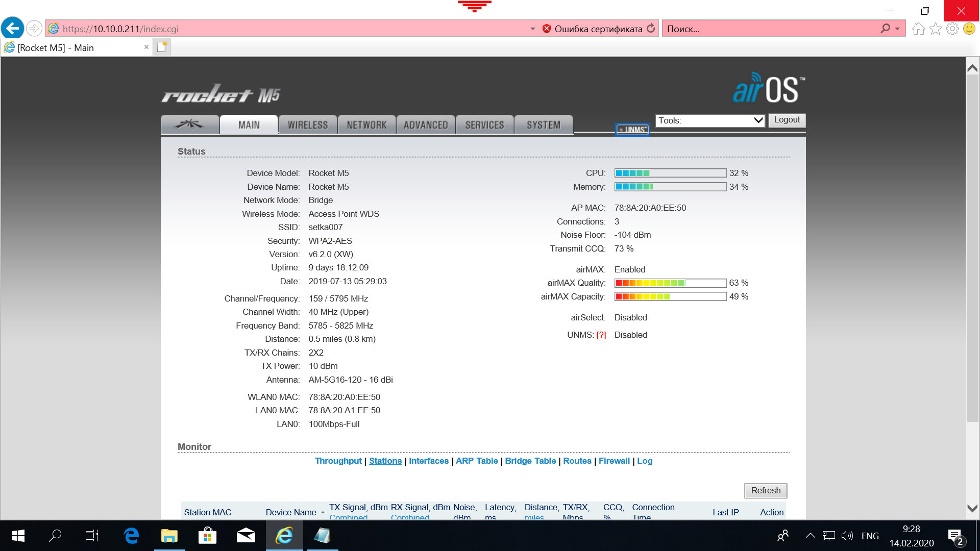Sort stations by Device Name column
Image resolution: width=980 pixels, height=551 pixels.
click(291, 512)
